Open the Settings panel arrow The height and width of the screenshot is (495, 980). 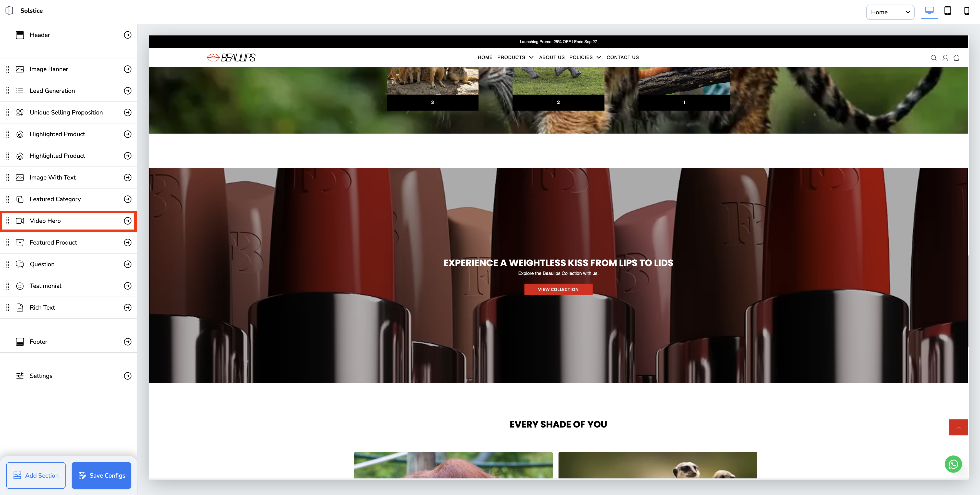tap(128, 376)
